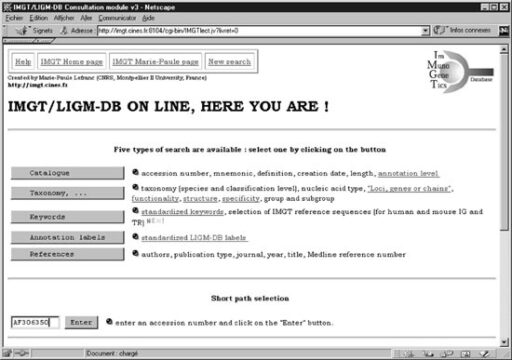
Task: Choose the Catalogue search button
Action: [x=68, y=173]
